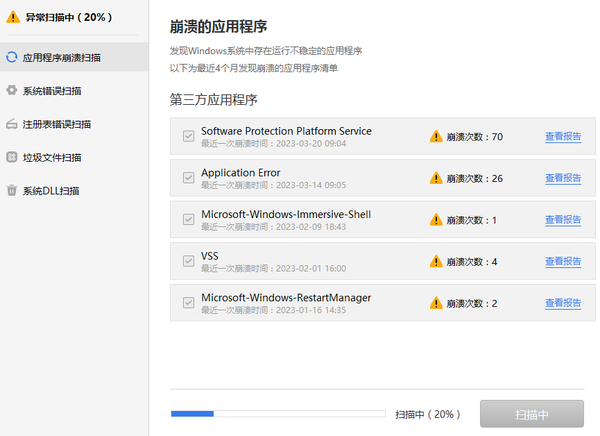Open the 系统错误扫描 tab

tap(52, 91)
